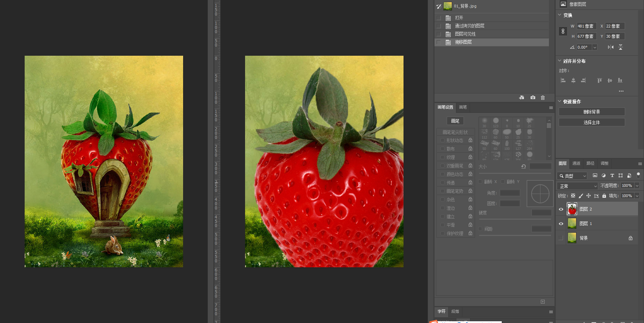Open brush settings panel menu icon
Viewport: 644px width, 323px height.
point(551,108)
